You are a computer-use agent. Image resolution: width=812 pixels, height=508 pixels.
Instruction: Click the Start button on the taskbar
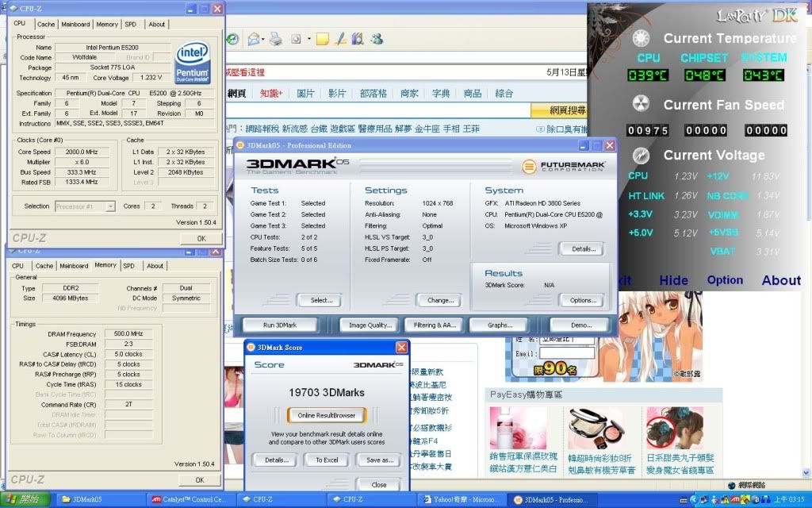[x=25, y=500]
